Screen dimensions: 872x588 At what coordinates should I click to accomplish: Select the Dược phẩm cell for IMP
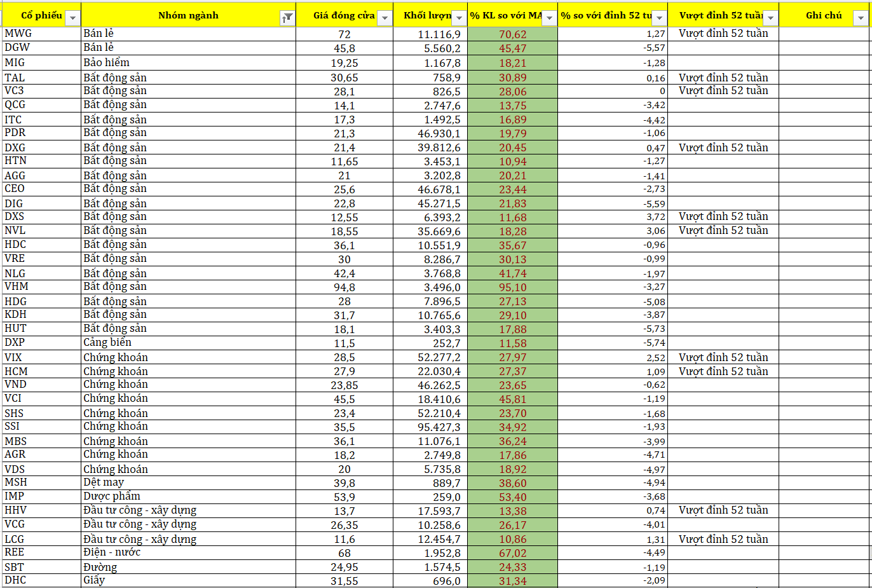(188, 496)
